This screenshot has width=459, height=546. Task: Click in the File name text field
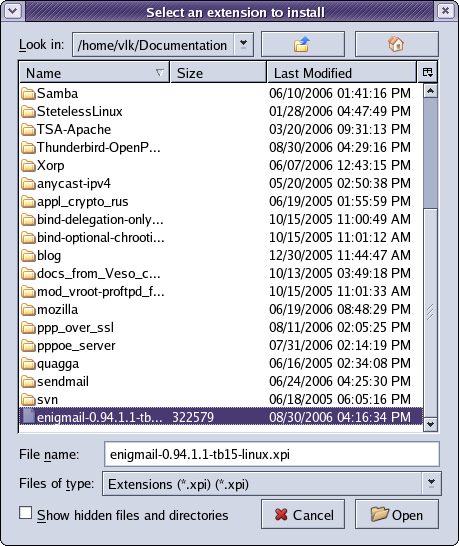(x=272, y=454)
